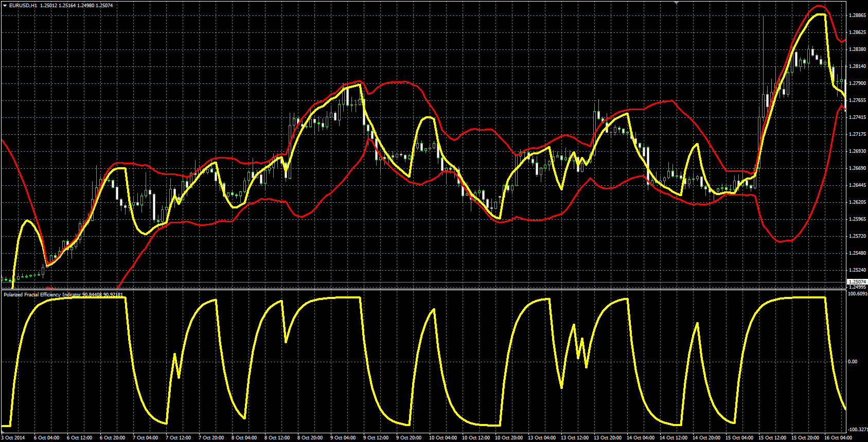Image resolution: width=868 pixels, height=442 pixels.
Task: Click the 7 Oct 04:00 time label
Action: (x=145, y=438)
